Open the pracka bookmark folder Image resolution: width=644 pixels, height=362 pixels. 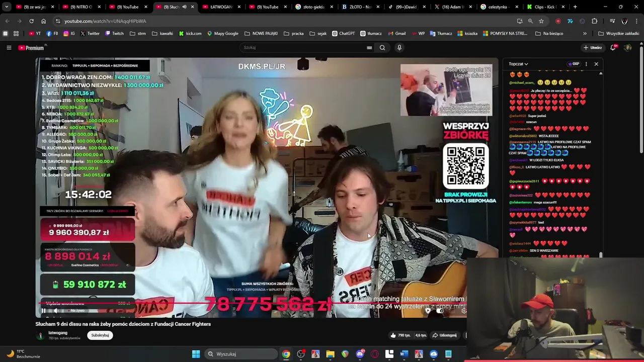coord(293,34)
